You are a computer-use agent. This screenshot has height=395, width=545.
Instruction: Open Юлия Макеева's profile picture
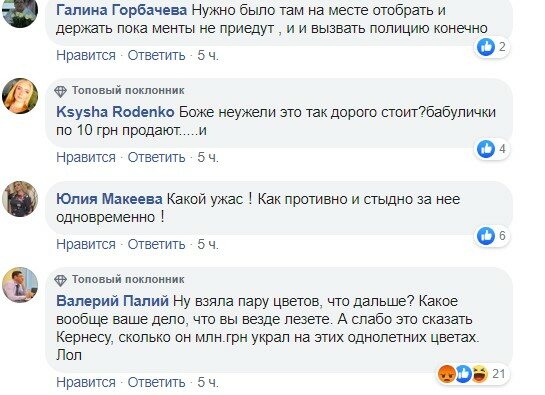pyautogui.click(x=20, y=199)
